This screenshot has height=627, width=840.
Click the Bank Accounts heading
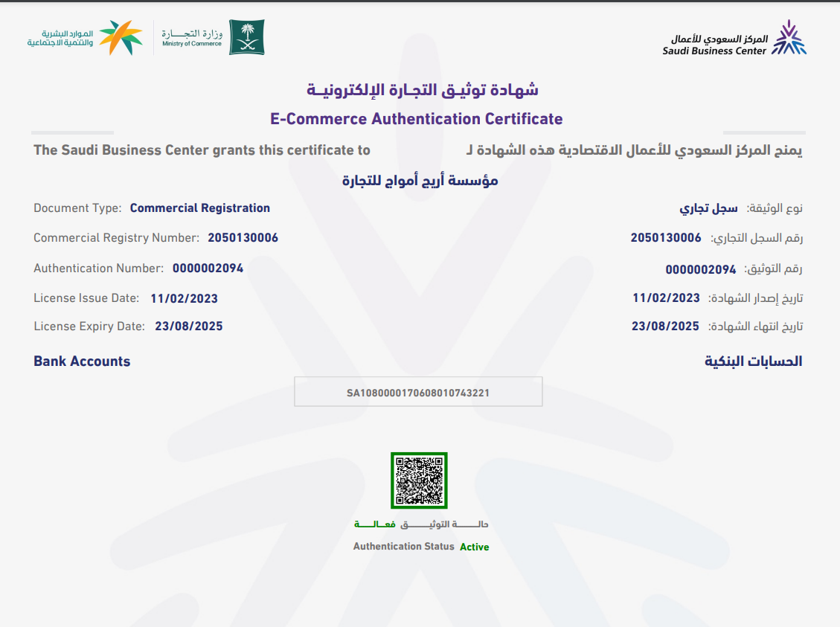[x=82, y=361]
